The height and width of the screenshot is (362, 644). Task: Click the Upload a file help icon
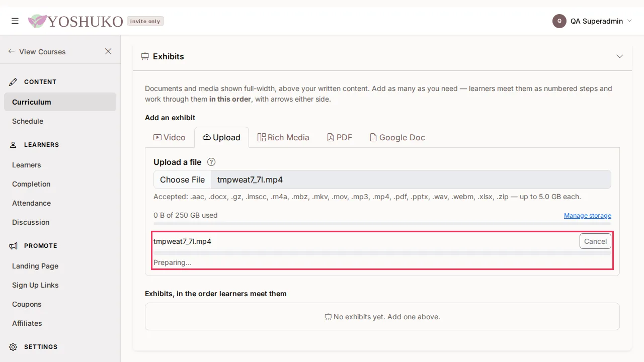[211, 162]
